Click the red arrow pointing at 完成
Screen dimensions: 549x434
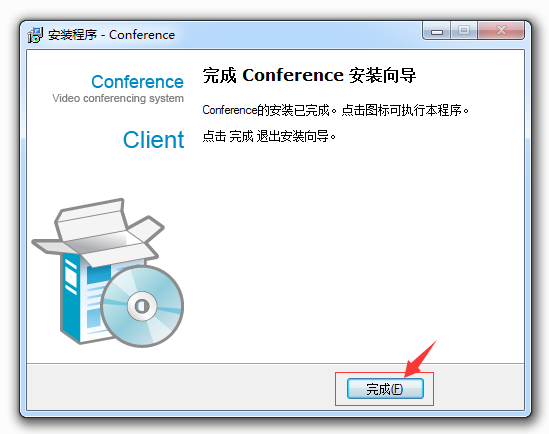click(420, 359)
